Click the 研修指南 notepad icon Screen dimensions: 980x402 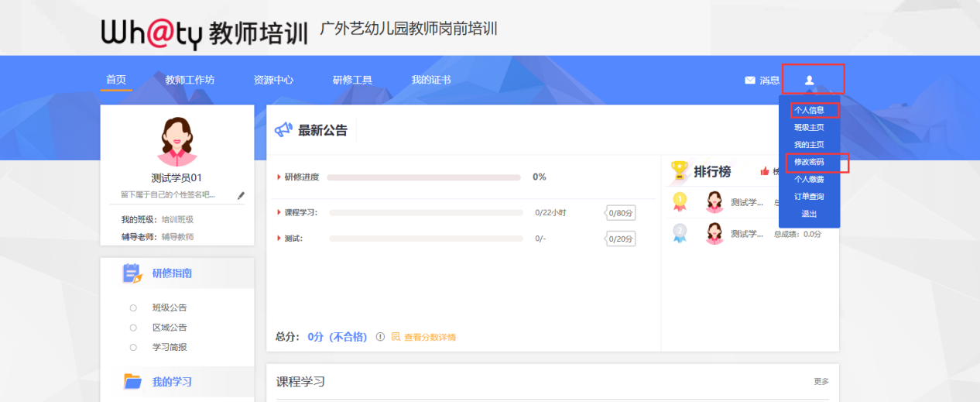point(132,273)
